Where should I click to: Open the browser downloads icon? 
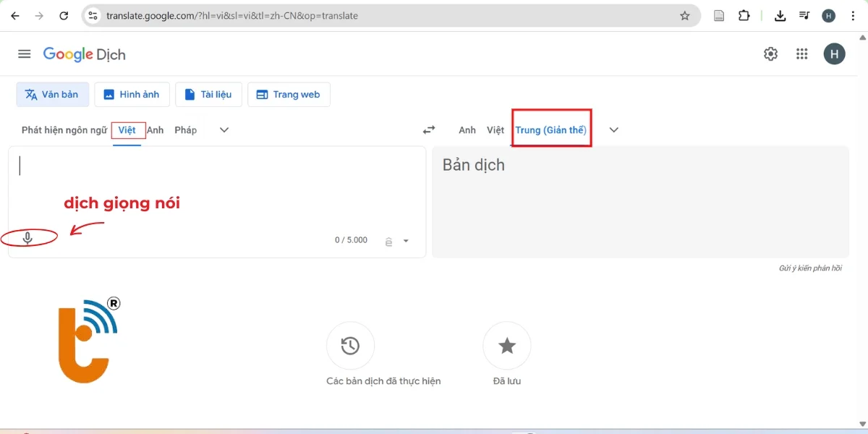pos(780,16)
